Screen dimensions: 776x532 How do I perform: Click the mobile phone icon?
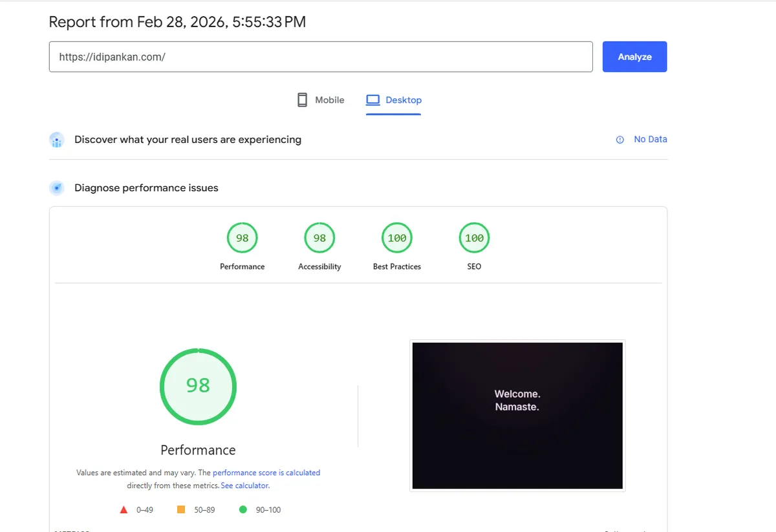point(302,100)
